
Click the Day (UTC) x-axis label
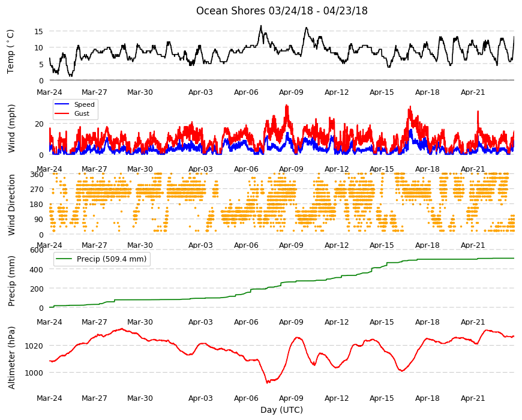(281, 410)
